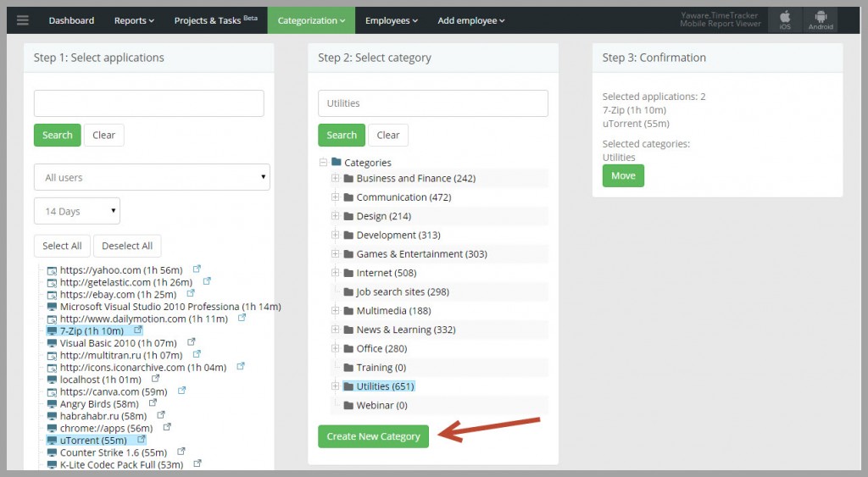This screenshot has width=868, height=477.
Task: Open canva.com external link icon
Action: (181, 391)
